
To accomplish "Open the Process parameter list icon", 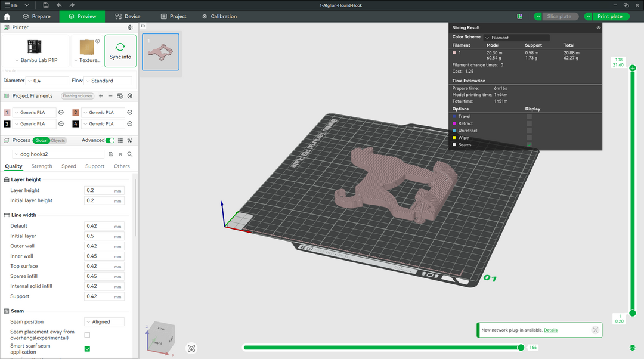I will pos(120,140).
